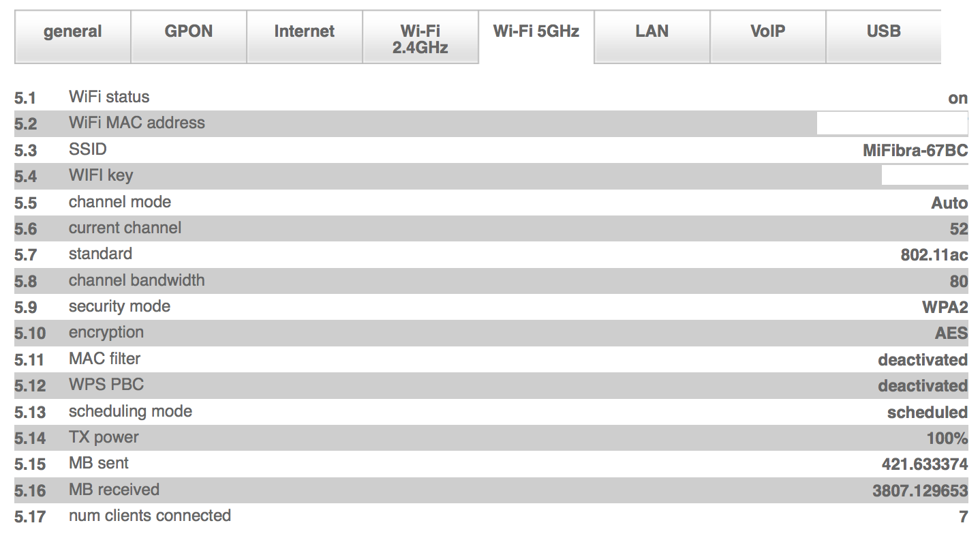Click the MAC filter row label
The width and height of the screenshot is (980, 536).
point(105,359)
